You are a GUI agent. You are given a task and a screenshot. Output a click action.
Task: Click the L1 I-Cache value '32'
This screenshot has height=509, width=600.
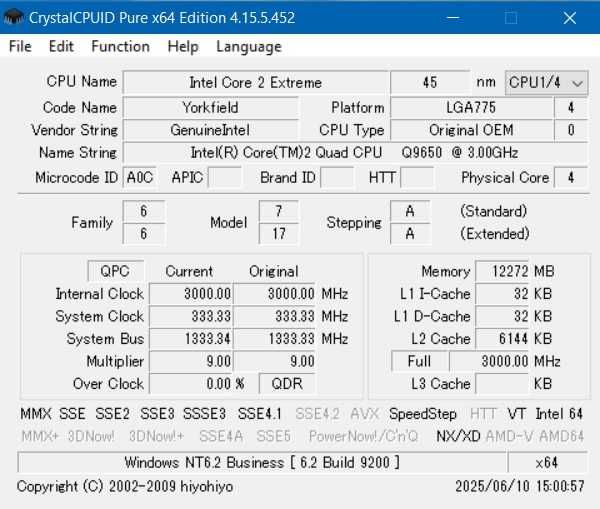coord(502,294)
